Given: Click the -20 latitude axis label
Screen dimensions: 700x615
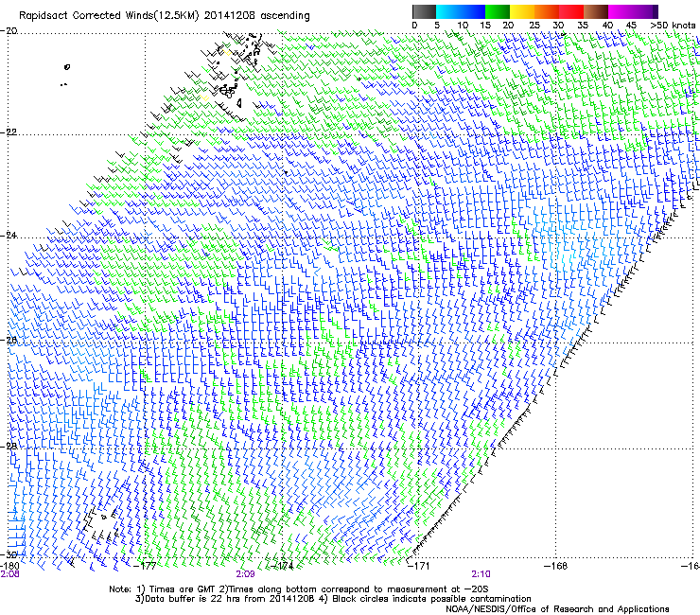Looking at the screenshot, I should [x=9, y=31].
